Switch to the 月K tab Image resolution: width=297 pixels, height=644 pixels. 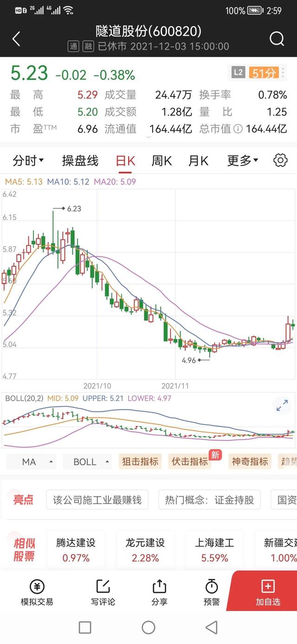click(x=198, y=161)
